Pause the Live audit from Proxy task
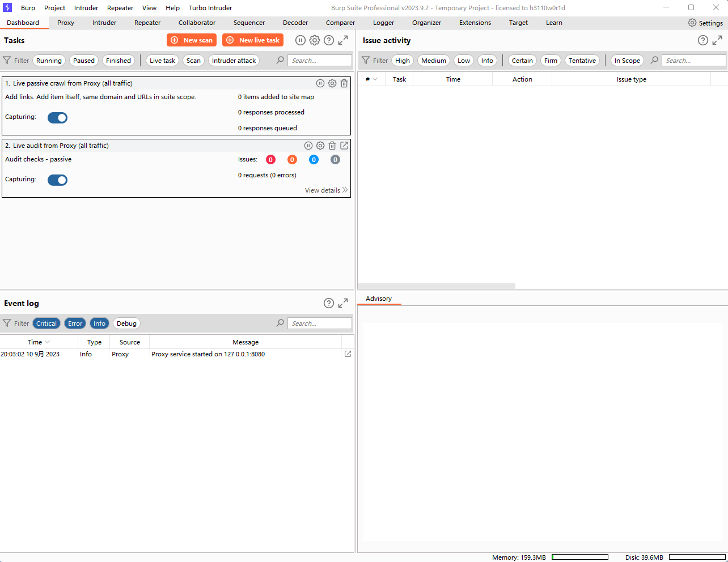728x562 pixels. (308, 146)
